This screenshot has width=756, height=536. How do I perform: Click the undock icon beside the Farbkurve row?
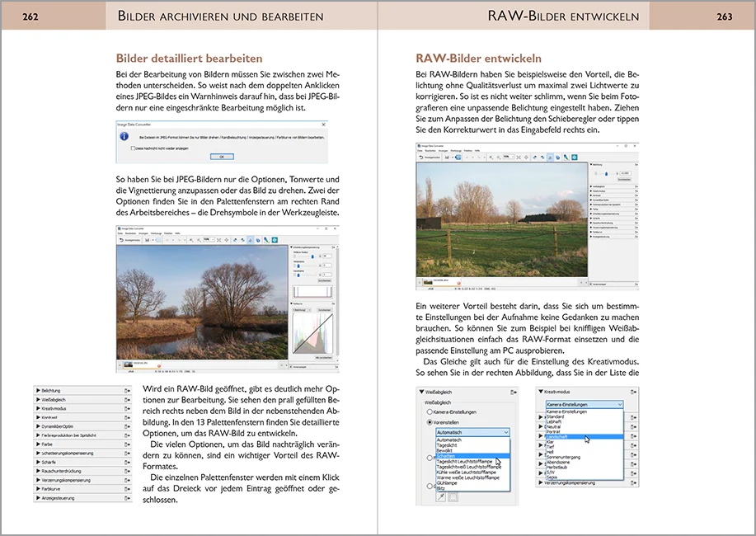tap(127, 489)
